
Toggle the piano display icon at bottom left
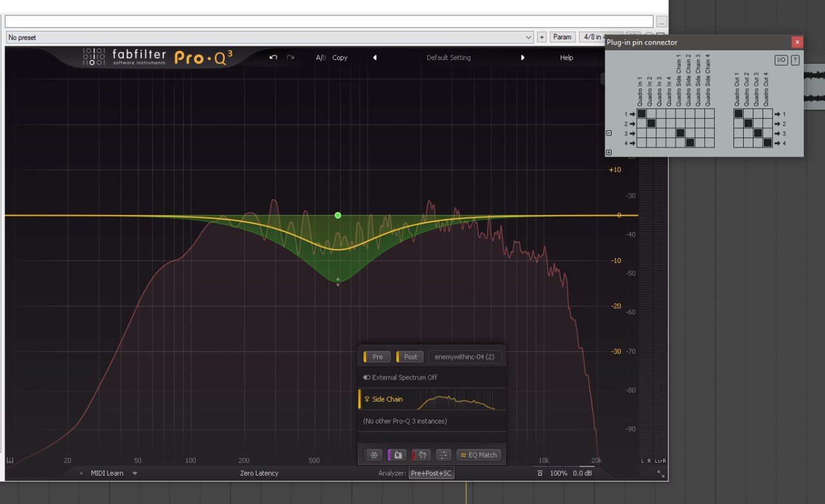(10, 461)
